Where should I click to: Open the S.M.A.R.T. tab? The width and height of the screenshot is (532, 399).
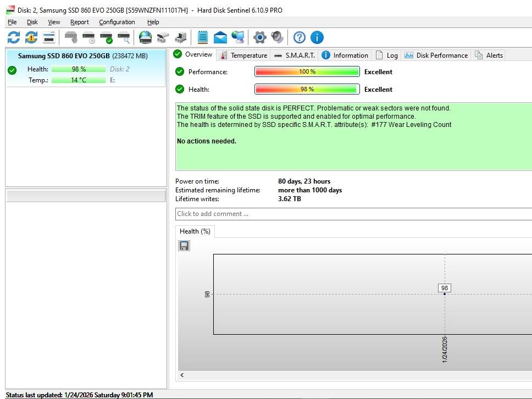pos(295,55)
